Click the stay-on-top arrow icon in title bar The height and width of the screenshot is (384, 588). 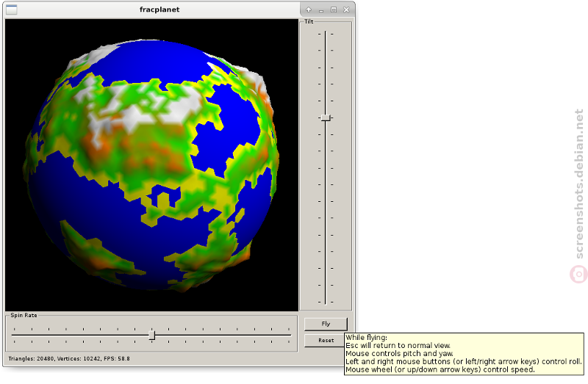point(308,10)
